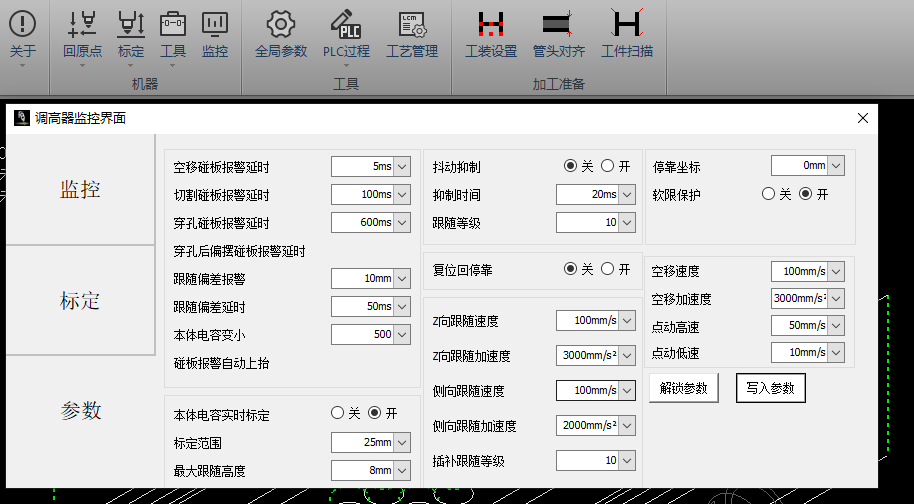Expand the arrow under 工具 toolbar item
The image size is (914, 504).
[173, 65]
